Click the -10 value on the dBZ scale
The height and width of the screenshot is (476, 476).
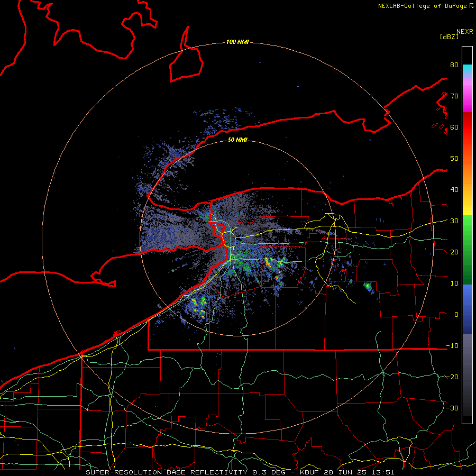(452, 345)
